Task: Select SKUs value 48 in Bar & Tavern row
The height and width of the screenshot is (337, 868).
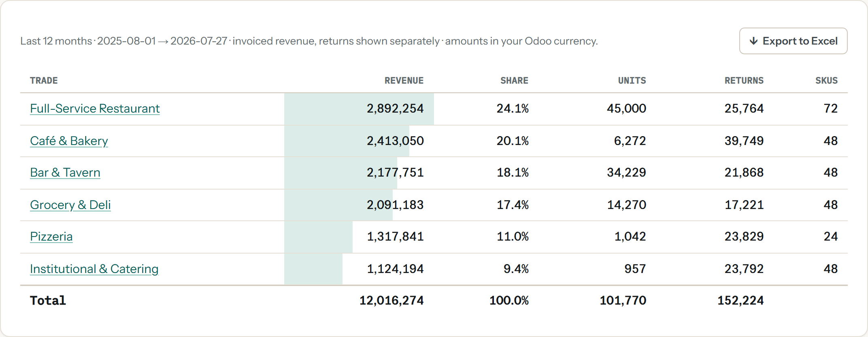Action: [831, 173]
